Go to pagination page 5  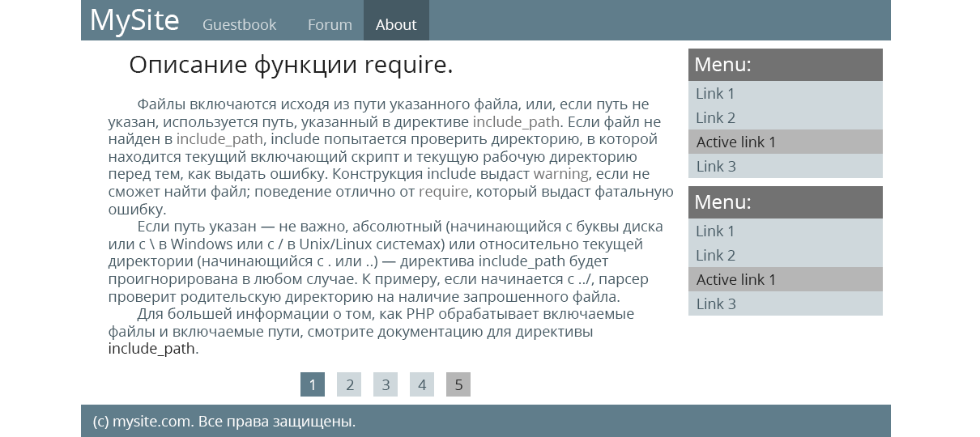[458, 384]
